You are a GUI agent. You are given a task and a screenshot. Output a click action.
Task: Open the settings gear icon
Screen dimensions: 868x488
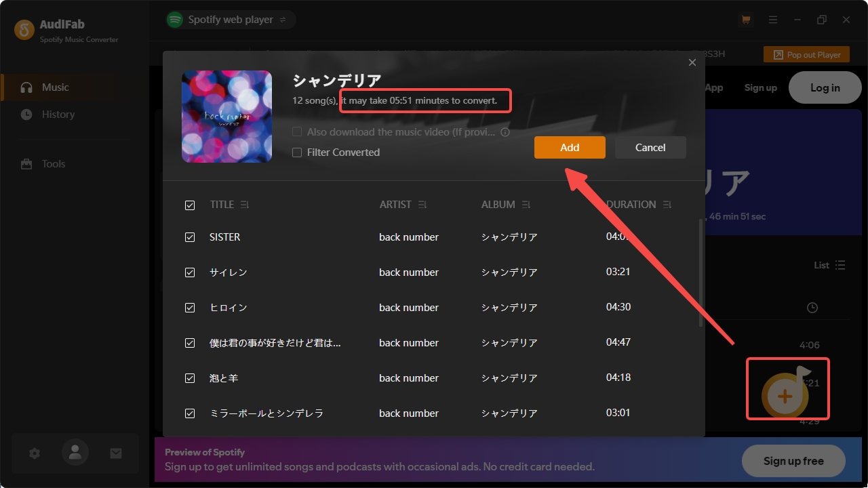(34, 453)
